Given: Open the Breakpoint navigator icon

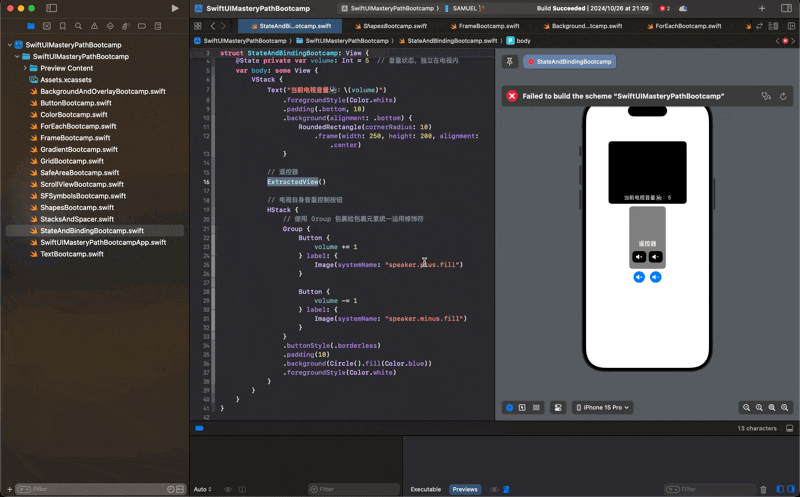Looking at the screenshot, I should [x=142, y=26].
